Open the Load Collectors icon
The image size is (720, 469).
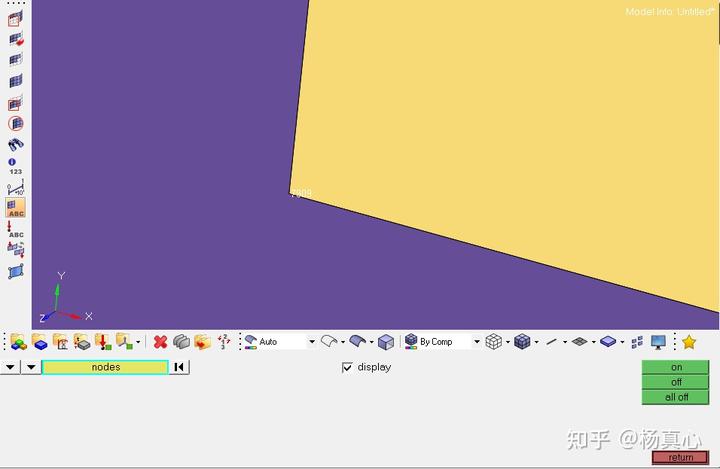(103, 342)
